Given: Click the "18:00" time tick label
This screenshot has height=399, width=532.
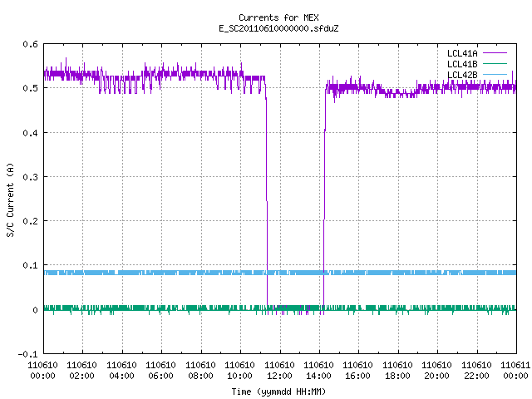Looking at the screenshot, I should point(397,376).
